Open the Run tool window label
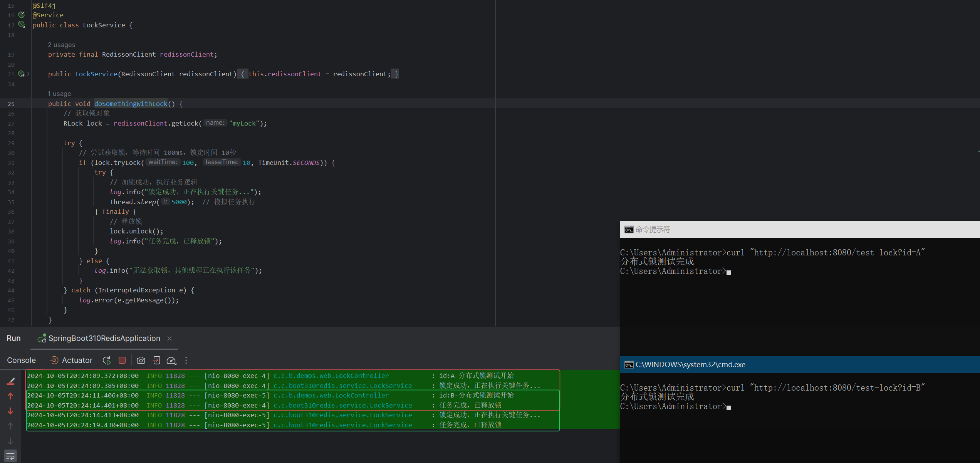This screenshot has width=980, height=463. click(13, 338)
